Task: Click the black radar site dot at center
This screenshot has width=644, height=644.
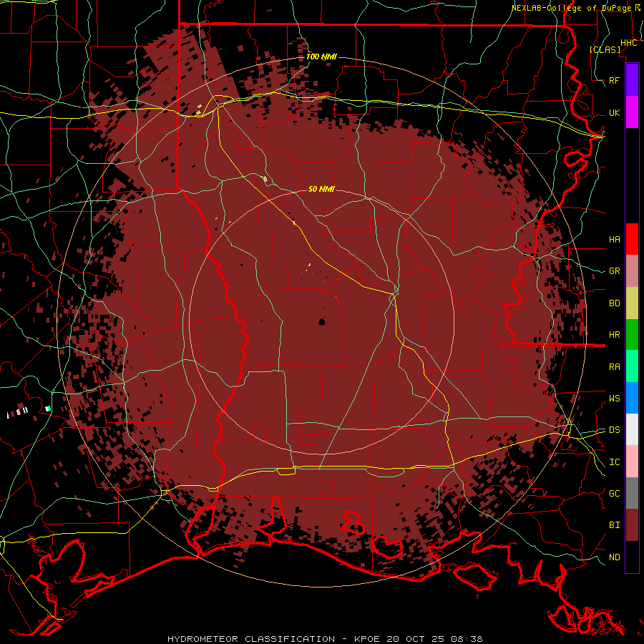Action: [322, 322]
